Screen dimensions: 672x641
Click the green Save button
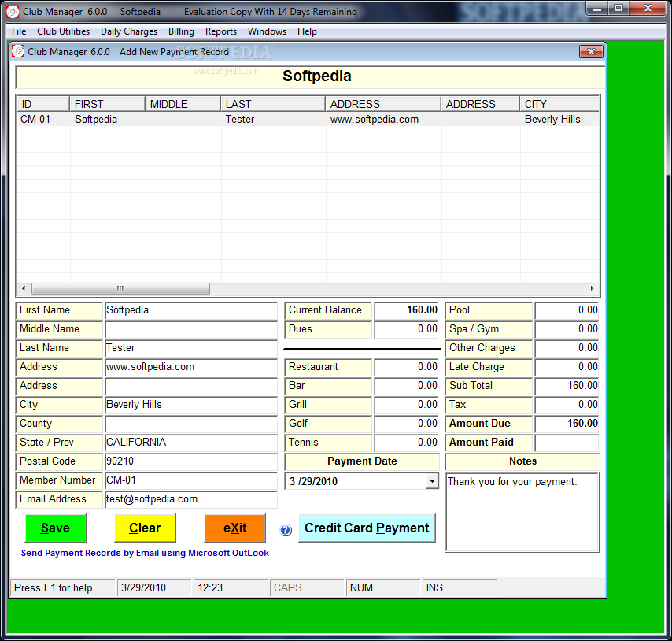pyautogui.click(x=56, y=528)
